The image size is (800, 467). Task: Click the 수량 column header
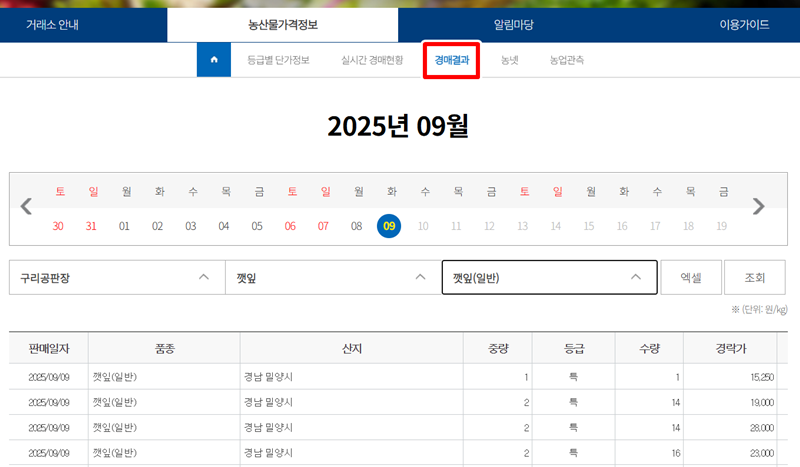pyautogui.click(x=649, y=349)
